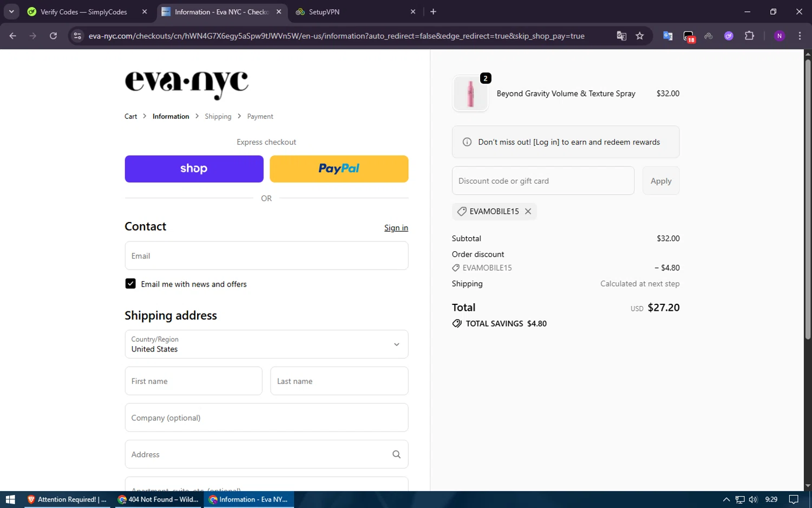
Task: Click the address search magnifier icon
Action: [x=396, y=454]
